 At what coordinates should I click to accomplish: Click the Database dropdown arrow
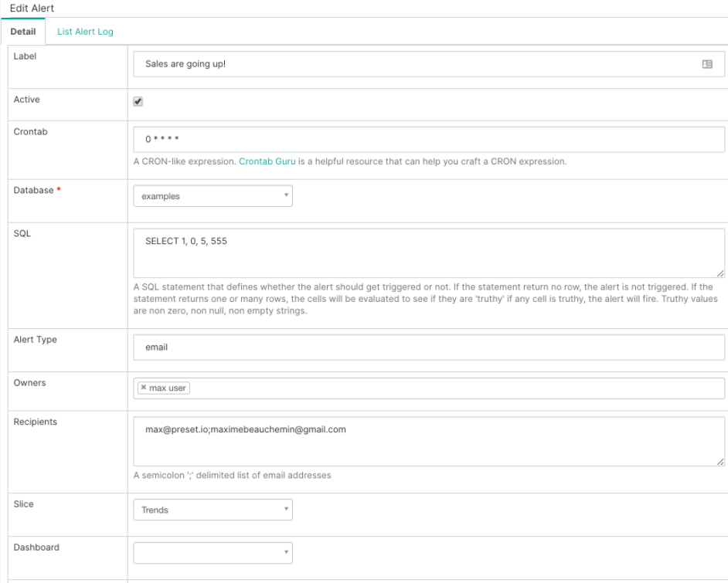(286, 195)
